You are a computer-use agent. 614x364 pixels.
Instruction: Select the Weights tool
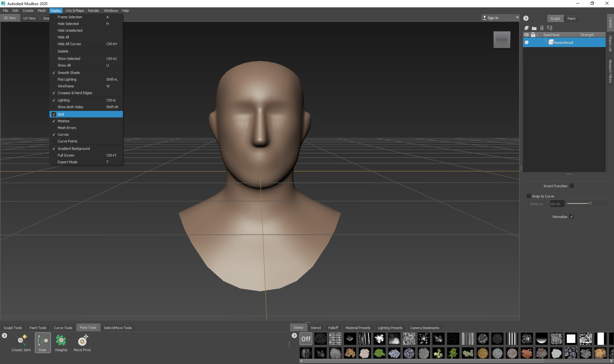click(x=61, y=343)
